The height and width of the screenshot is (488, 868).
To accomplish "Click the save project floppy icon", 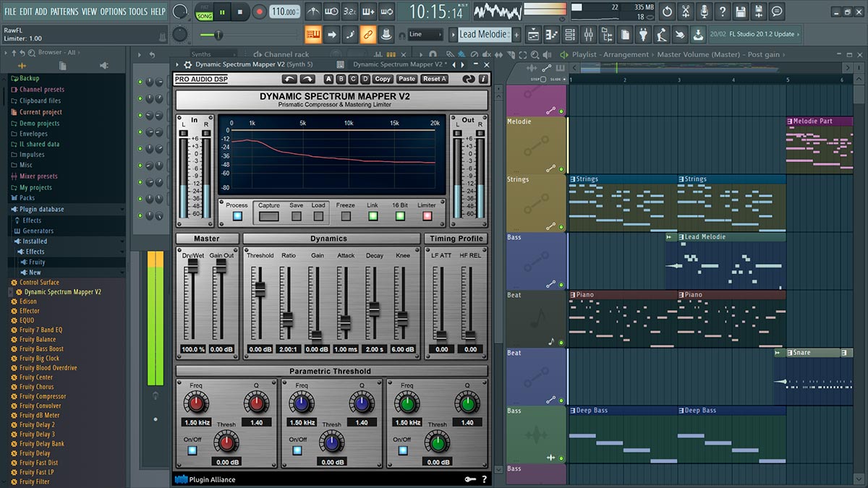I will click(x=740, y=12).
